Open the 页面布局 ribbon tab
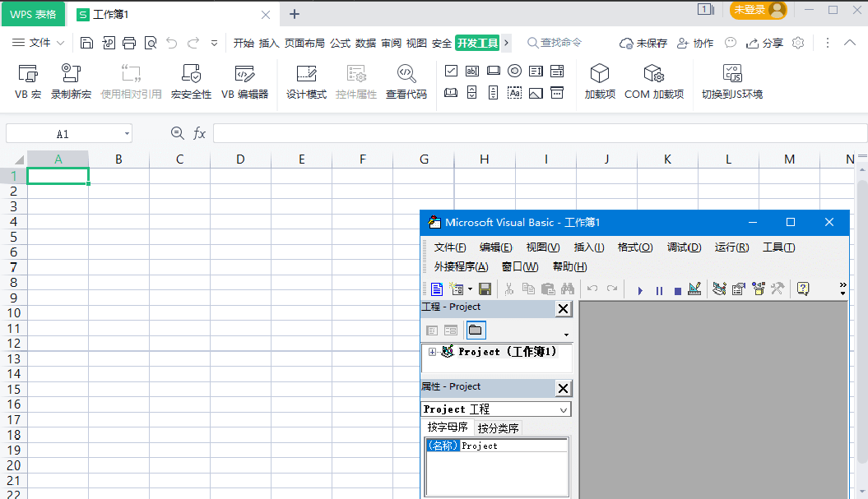The height and width of the screenshot is (499, 868). point(304,43)
